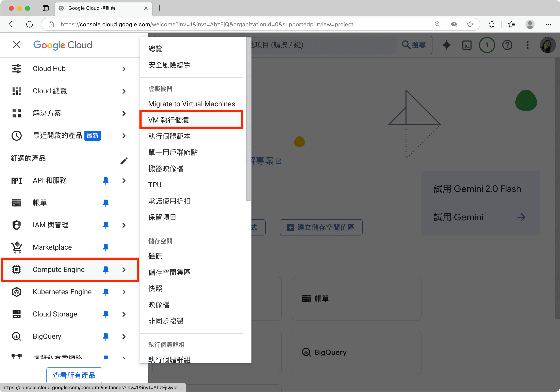Add page to favorites star icon

[470, 24]
